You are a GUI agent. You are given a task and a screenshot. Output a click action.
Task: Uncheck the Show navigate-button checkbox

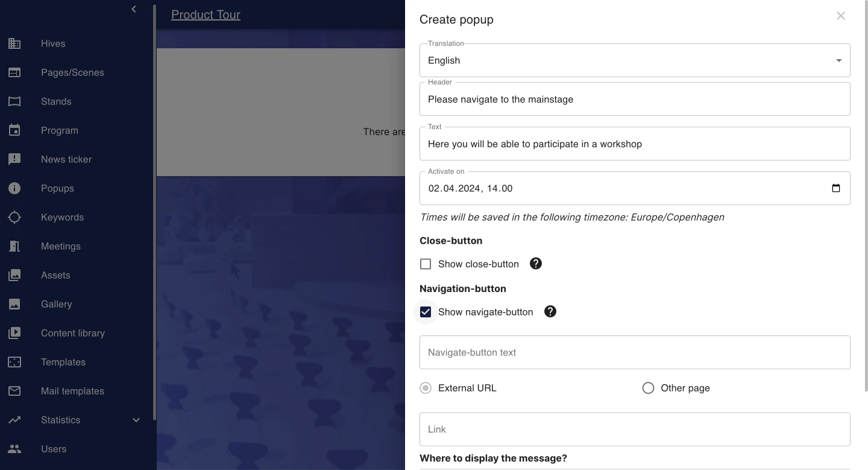tap(426, 312)
